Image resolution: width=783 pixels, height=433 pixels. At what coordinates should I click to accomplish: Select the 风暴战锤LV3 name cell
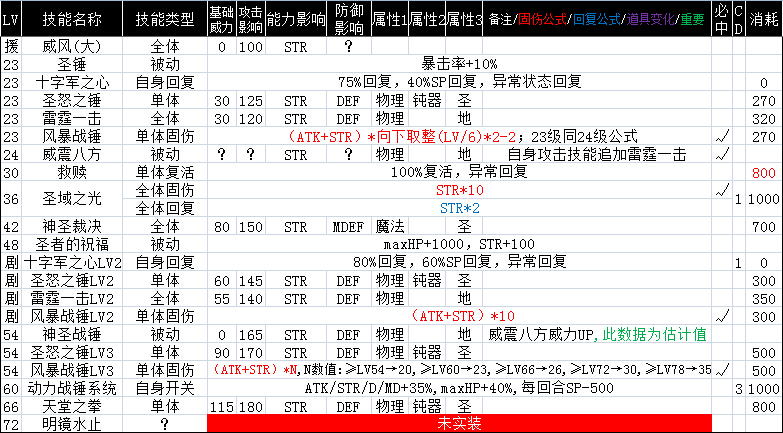tap(72, 370)
